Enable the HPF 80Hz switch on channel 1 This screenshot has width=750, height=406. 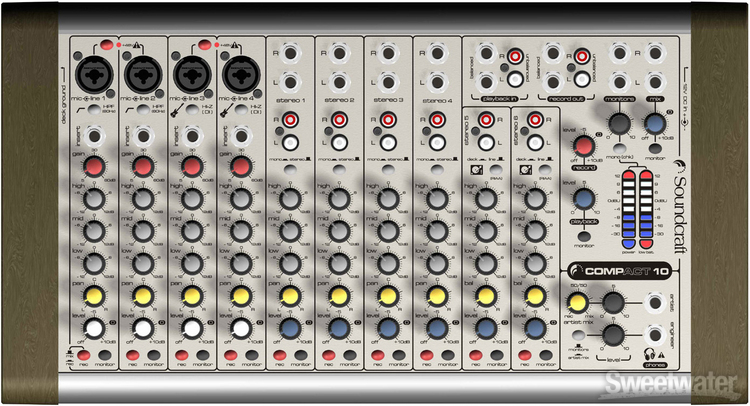pyautogui.click(x=94, y=110)
